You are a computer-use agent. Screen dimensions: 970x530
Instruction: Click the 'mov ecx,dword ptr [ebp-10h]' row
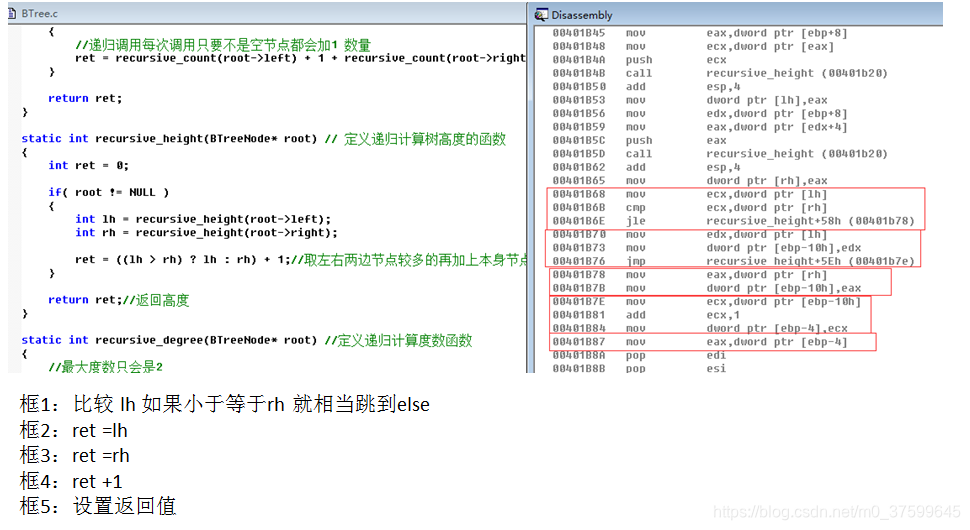pyautogui.click(x=706, y=302)
